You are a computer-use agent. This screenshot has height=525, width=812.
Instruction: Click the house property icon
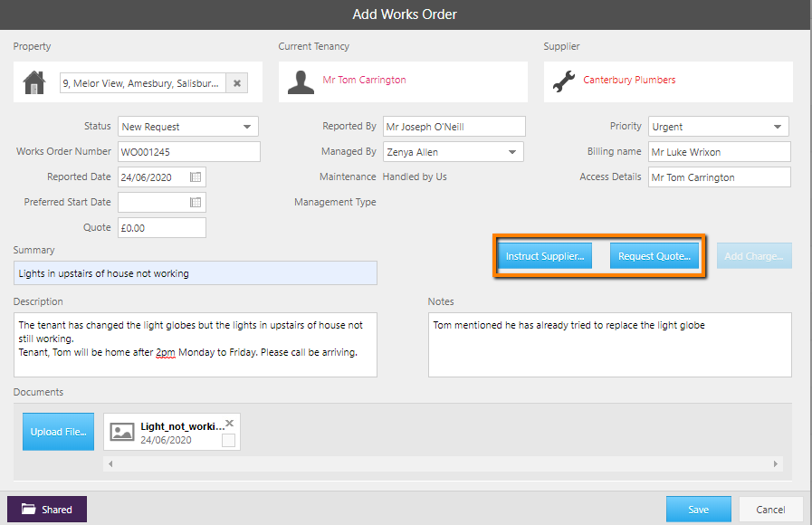(x=34, y=82)
